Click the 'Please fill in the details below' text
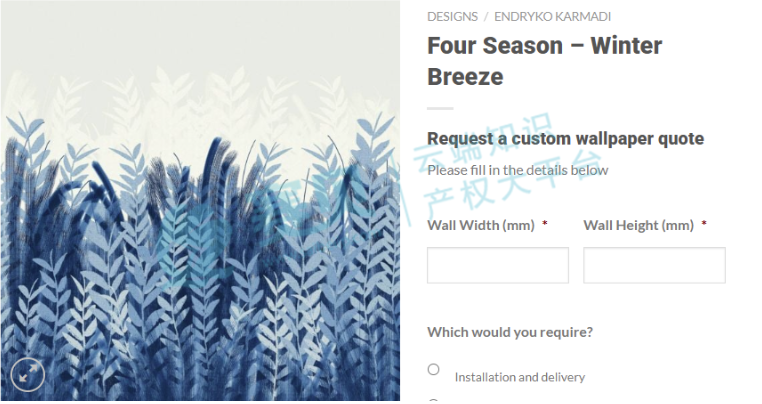The height and width of the screenshot is (404, 762). pos(517,170)
